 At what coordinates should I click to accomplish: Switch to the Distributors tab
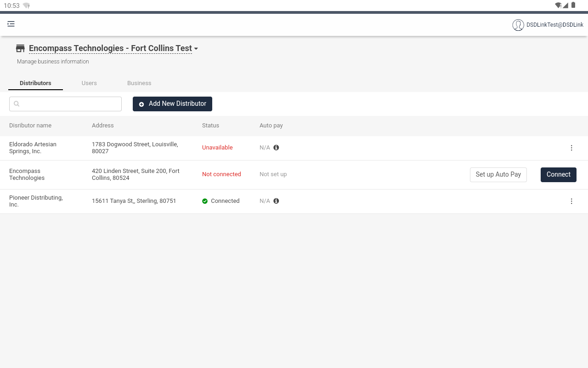point(35,83)
